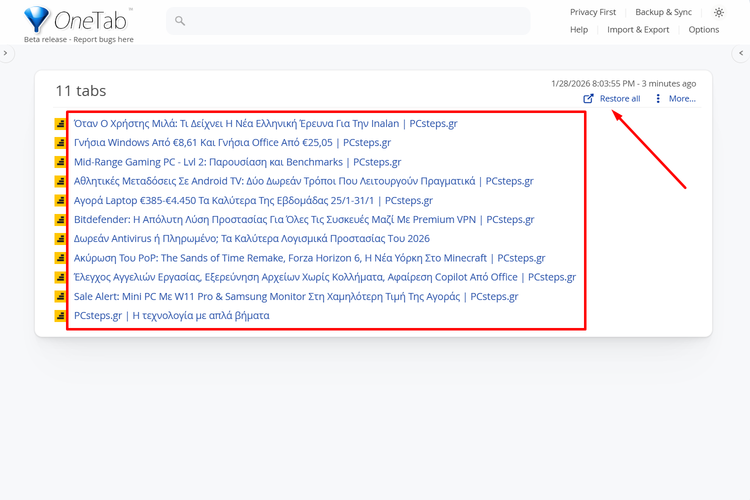Screen dimensions: 750x500
Task: Click inside the search input field
Action: [x=350, y=21]
